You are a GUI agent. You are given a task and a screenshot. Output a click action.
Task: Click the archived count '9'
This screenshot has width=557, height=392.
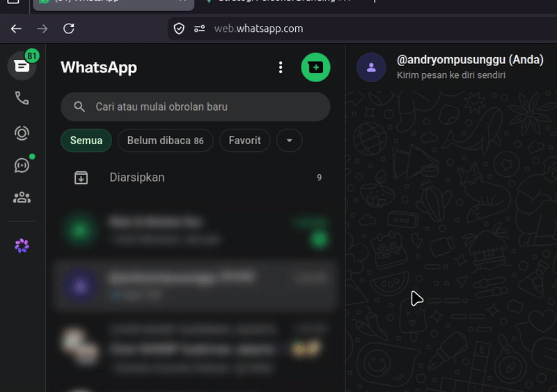(x=319, y=178)
